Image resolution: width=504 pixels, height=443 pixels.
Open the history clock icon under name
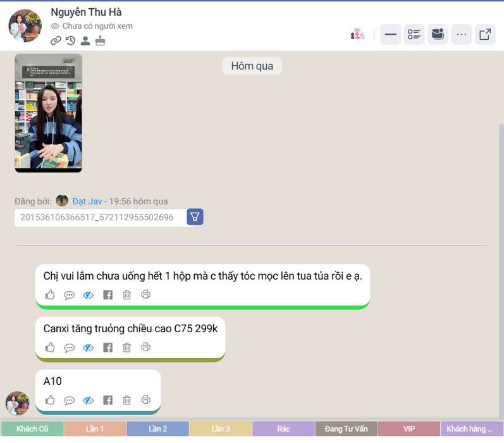(70, 41)
